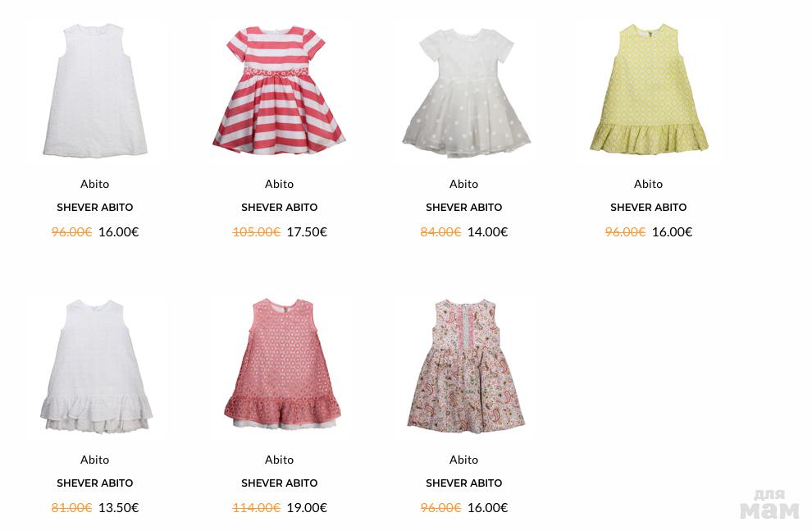
Task: Open the white sleeveless dress thumbnail
Action: coord(95,89)
